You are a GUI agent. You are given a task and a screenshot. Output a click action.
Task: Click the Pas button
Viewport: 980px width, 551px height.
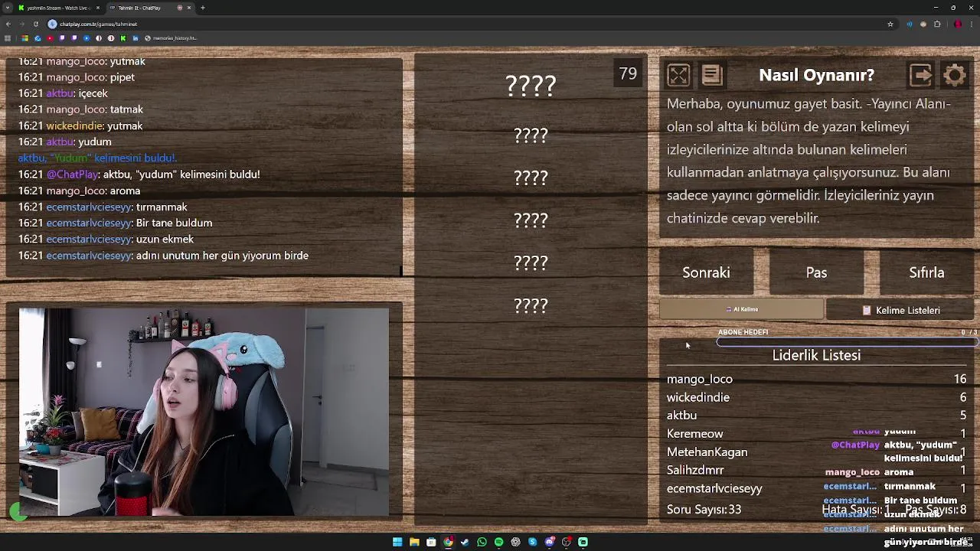point(816,272)
